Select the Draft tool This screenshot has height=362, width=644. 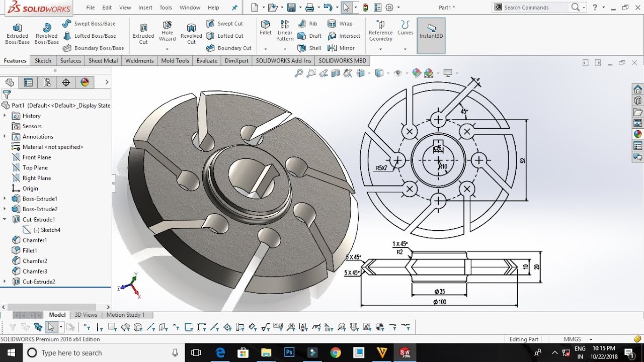(309, 36)
